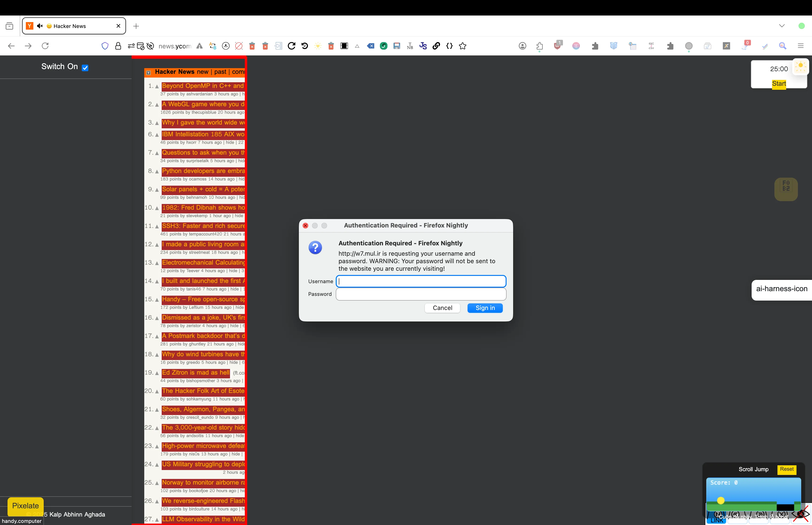Open the tbl 2 csv extension
The width and height of the screenshot is (812, 525).
tap(651, 46)
